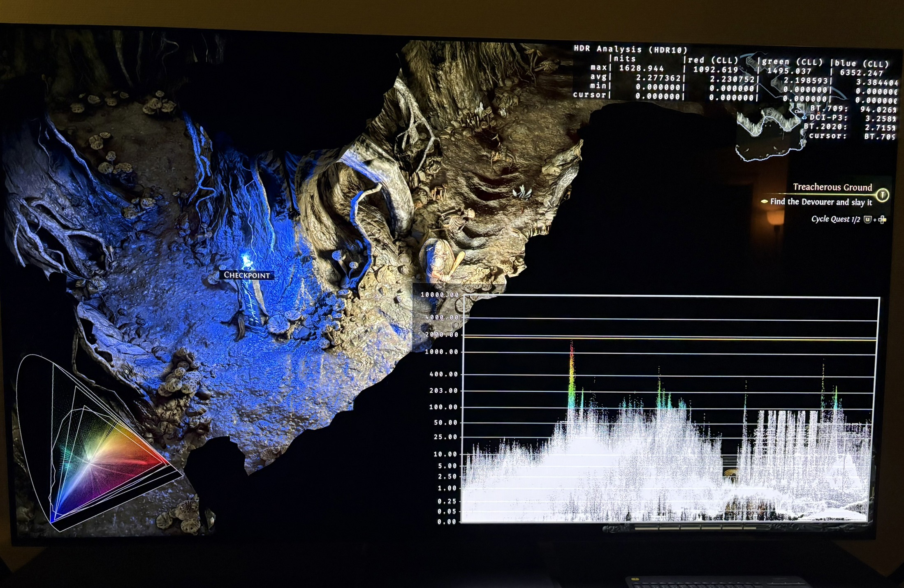The image size is (904, 588).
Task: Click the 1000.00 waveform axis label
Action: click(x=441, y=352)
